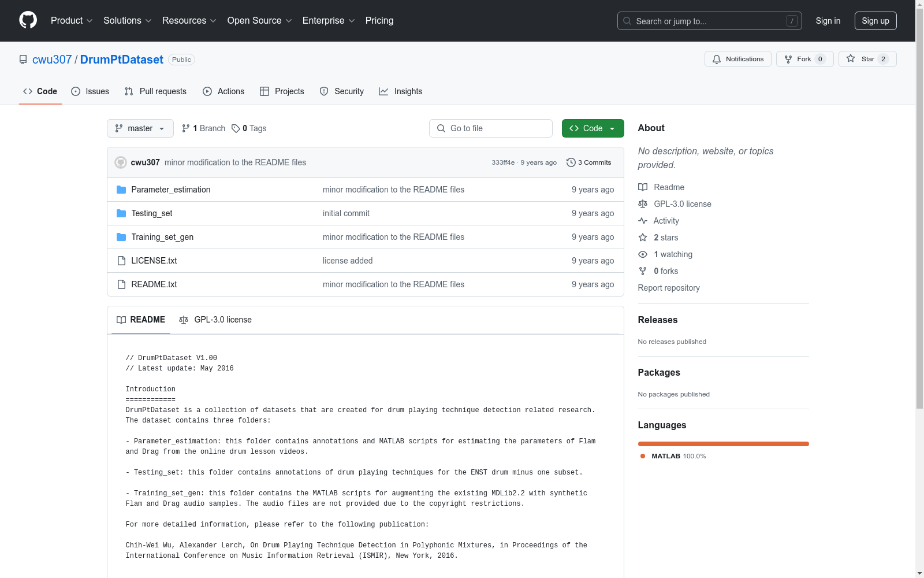Click the Readme book icon in About
This screenshot has height=578, width=924.
pos(643,187)
